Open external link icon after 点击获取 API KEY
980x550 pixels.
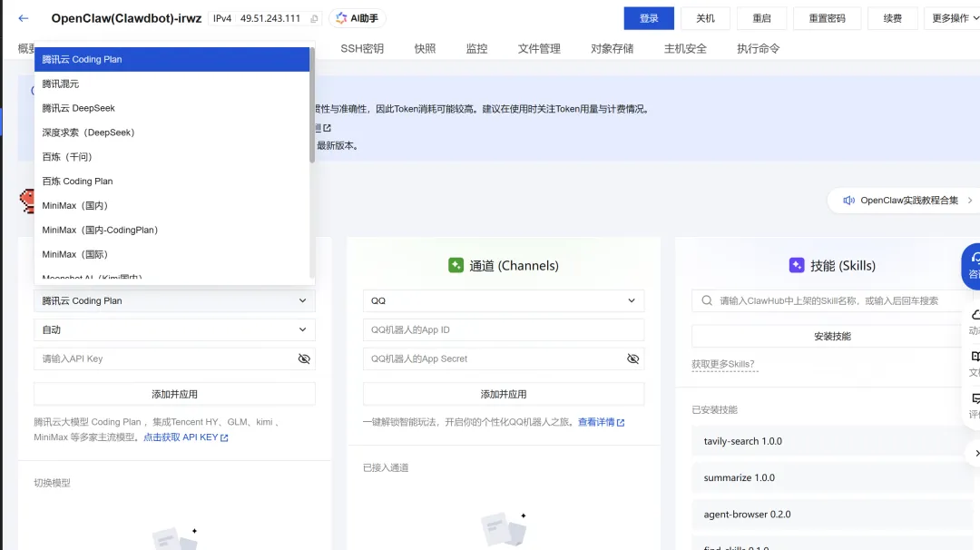pyautogui.click(x=224, y=438)
